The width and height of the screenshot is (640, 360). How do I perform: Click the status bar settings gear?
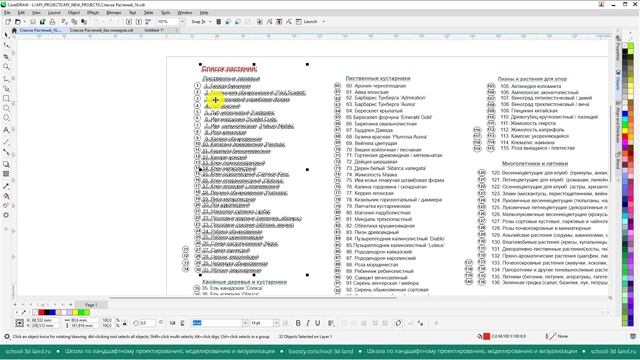point(7,337)
